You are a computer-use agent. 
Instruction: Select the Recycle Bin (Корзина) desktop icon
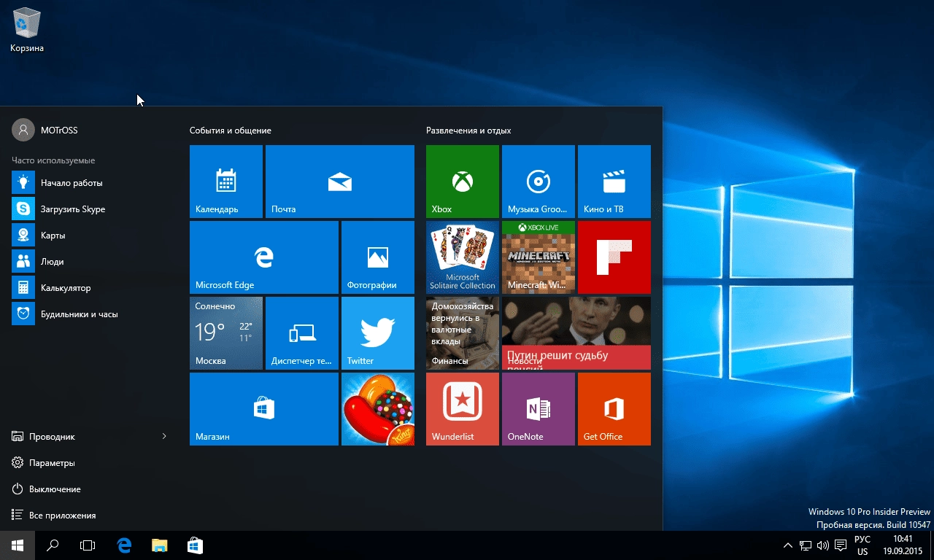coord(27,29)
